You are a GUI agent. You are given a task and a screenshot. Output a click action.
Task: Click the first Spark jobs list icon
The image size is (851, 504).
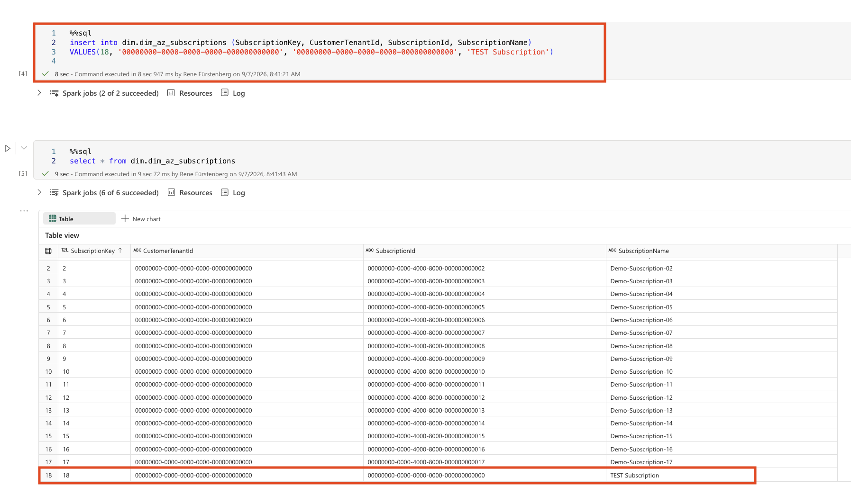click(55, 93)
